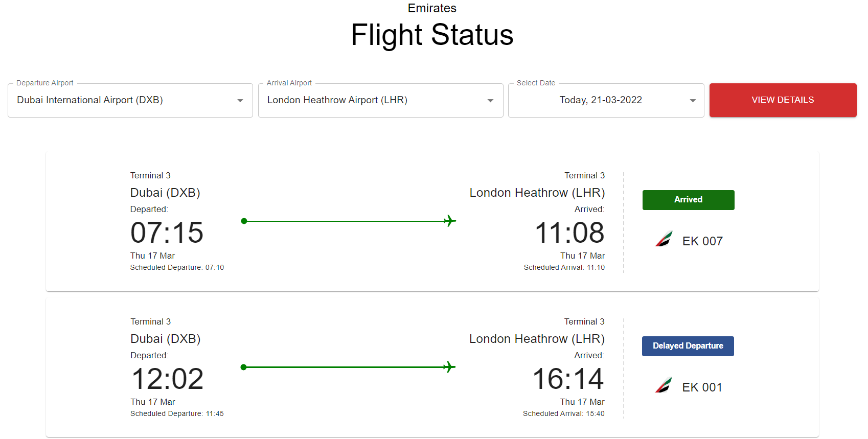Image resolution: width=868 pixels, height=439 pixels.
Task: Click Dubai International Airport (DXB) field text
Action: [89, 100]
